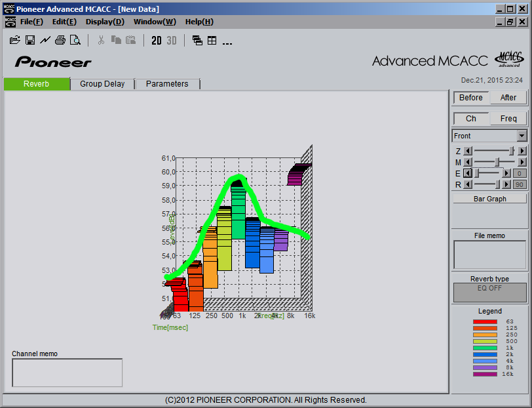Click the light orange 250 legend swatch
The height and width of the screenshot is (408, 532).
(x=485, y=335)
